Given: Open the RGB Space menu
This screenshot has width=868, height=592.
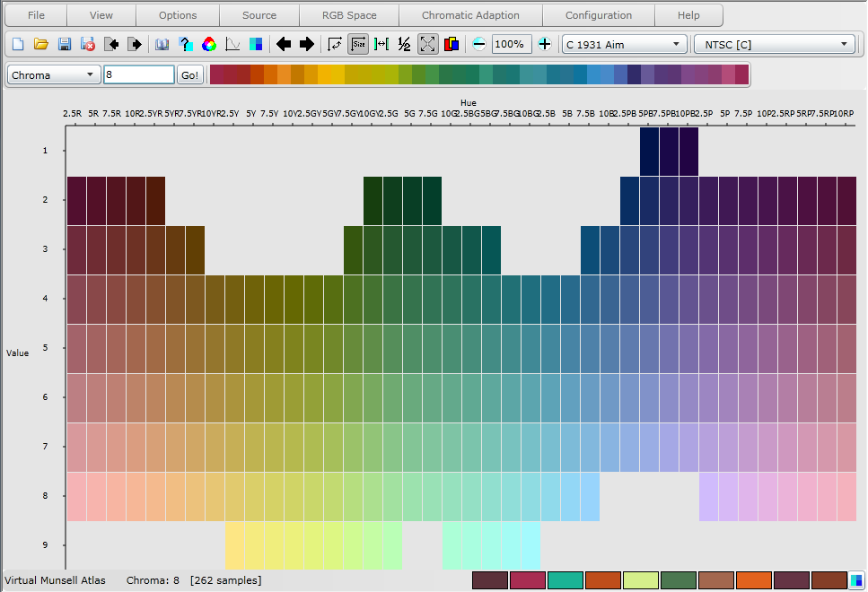Looking at the screenshot, I should coord(348,14).
